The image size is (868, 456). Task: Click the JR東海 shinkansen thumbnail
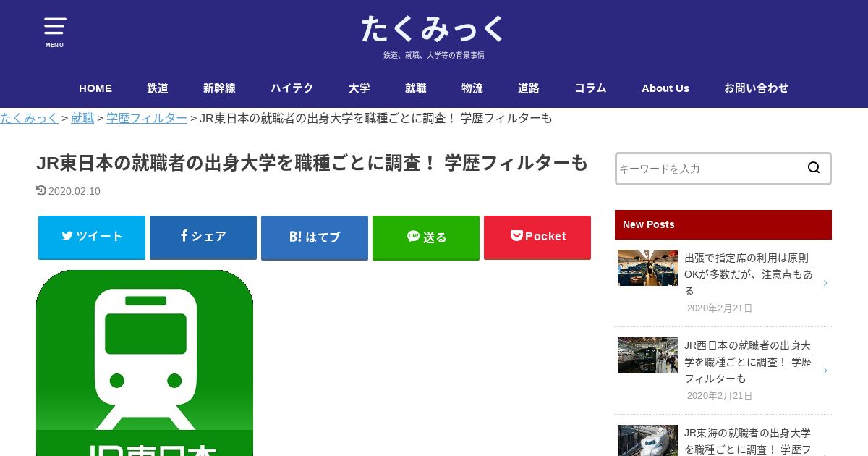[647, 440]
